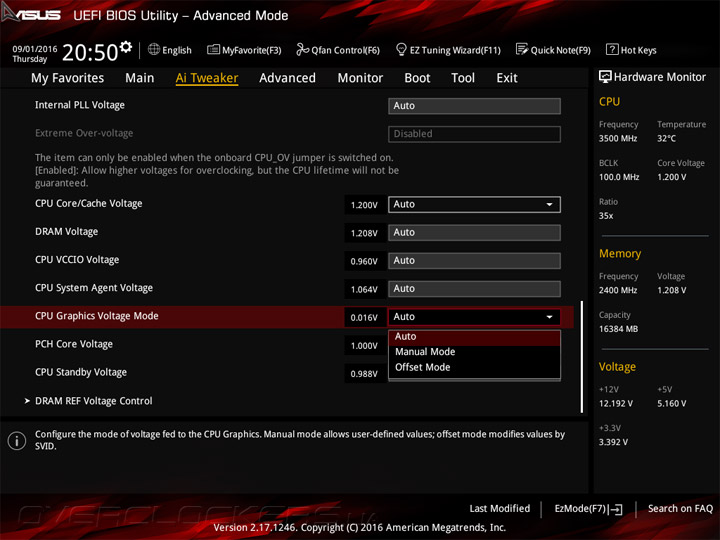Click Last Modified at the bottom
Image resolution: width=720 pixels, height=540 pixels.
coord(500,508)
